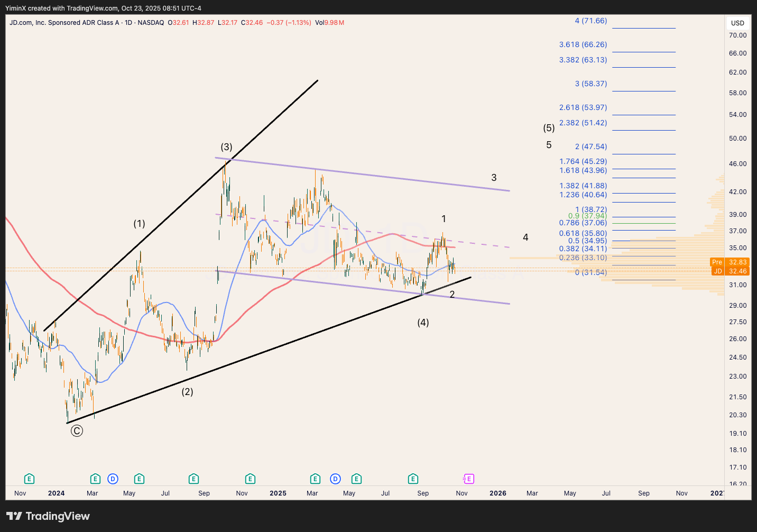
Task: Click the 'H32.87' high value
Action: pos(204,23)
